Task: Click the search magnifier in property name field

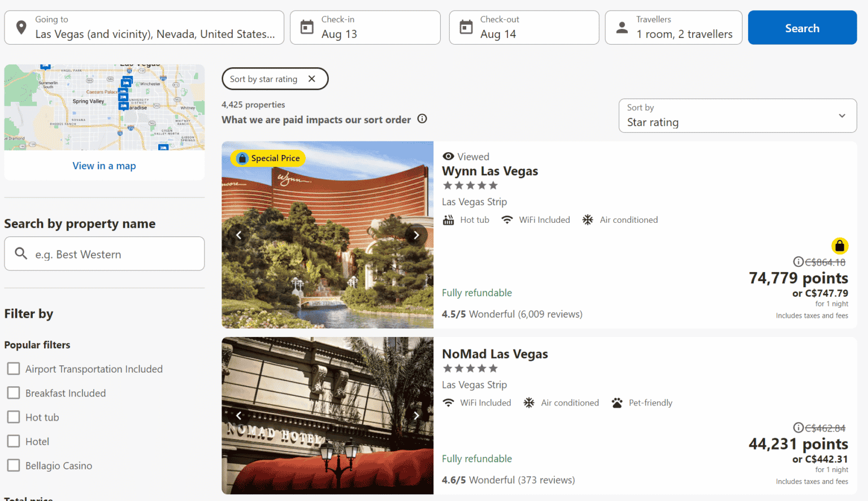Action: [21, 254]
